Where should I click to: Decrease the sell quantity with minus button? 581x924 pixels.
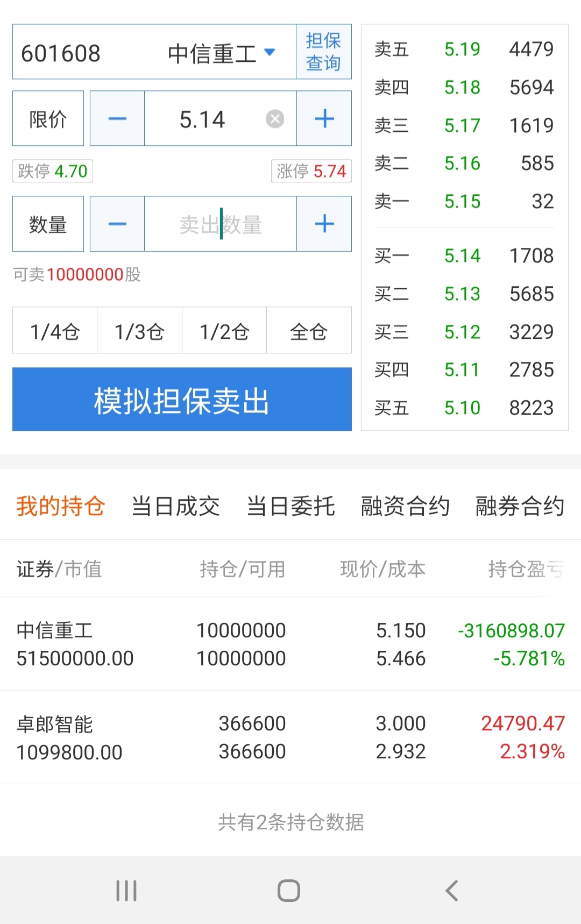pyautogui.click(x=117, y=224)
